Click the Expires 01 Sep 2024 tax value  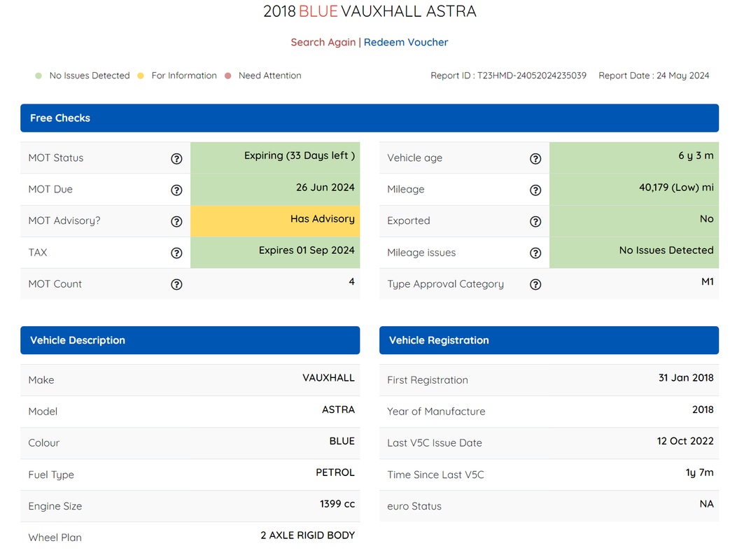(307, 250)
